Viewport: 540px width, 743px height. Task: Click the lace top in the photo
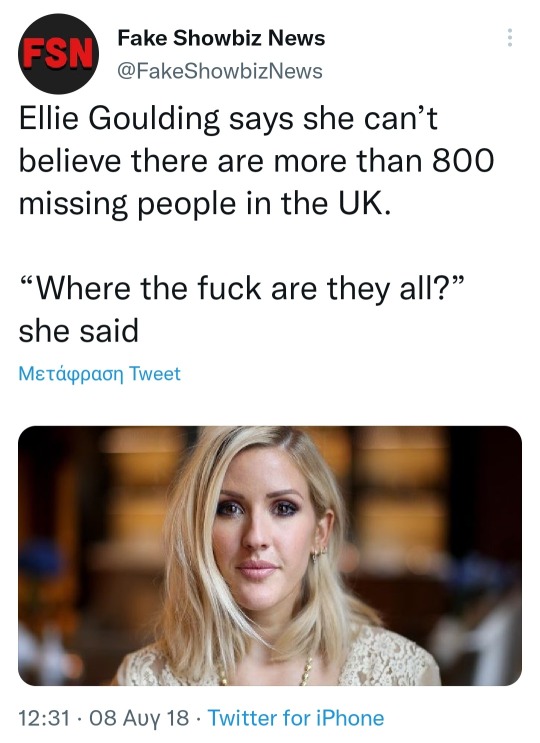click(x=388, y=658)
